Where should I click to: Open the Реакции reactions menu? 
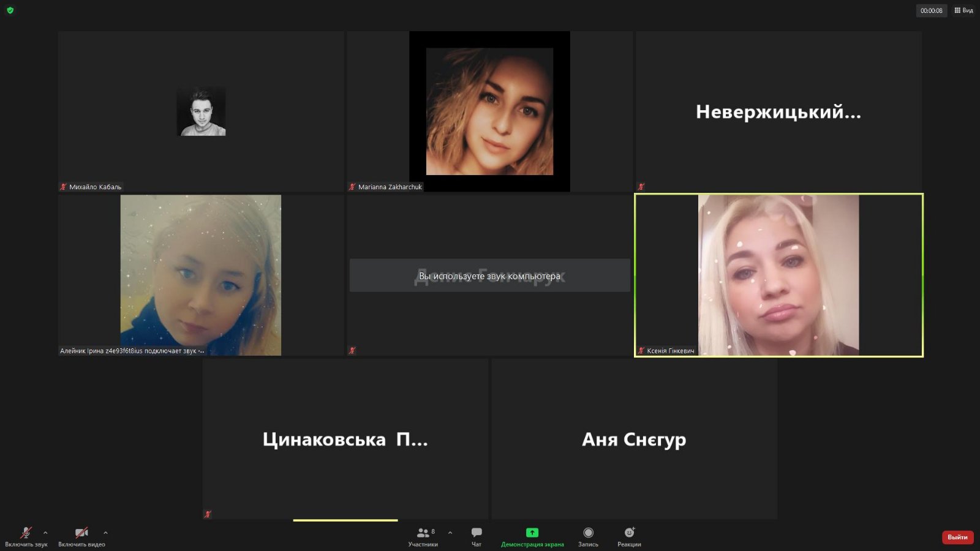[x=629, y=537]
